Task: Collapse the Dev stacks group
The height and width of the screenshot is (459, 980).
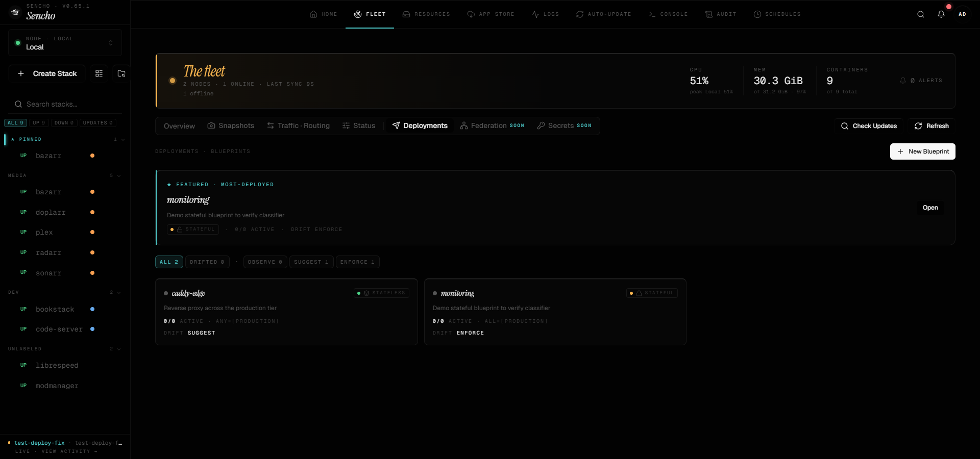Action: pyautogui.click(x=65, y=292)
